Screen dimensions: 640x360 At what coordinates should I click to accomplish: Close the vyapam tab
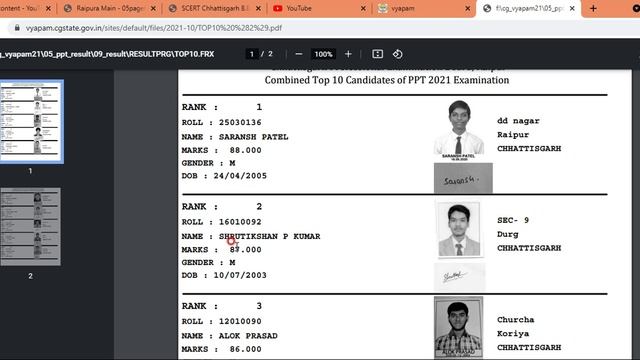468,8
